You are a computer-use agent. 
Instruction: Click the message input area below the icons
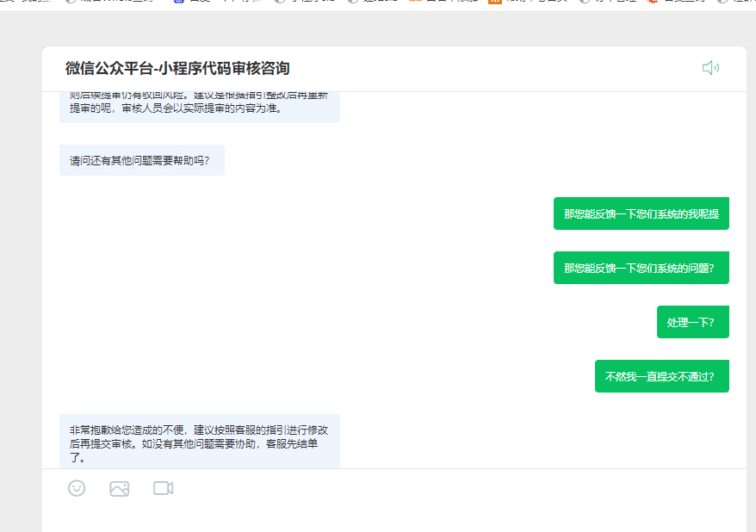click(x=394, y=517)
